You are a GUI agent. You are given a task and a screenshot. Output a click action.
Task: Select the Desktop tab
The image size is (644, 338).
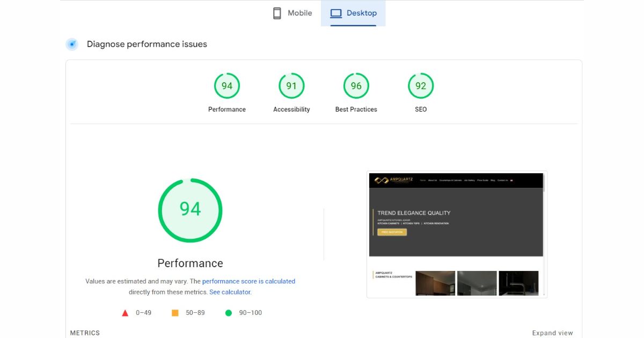tap(353, 13)
